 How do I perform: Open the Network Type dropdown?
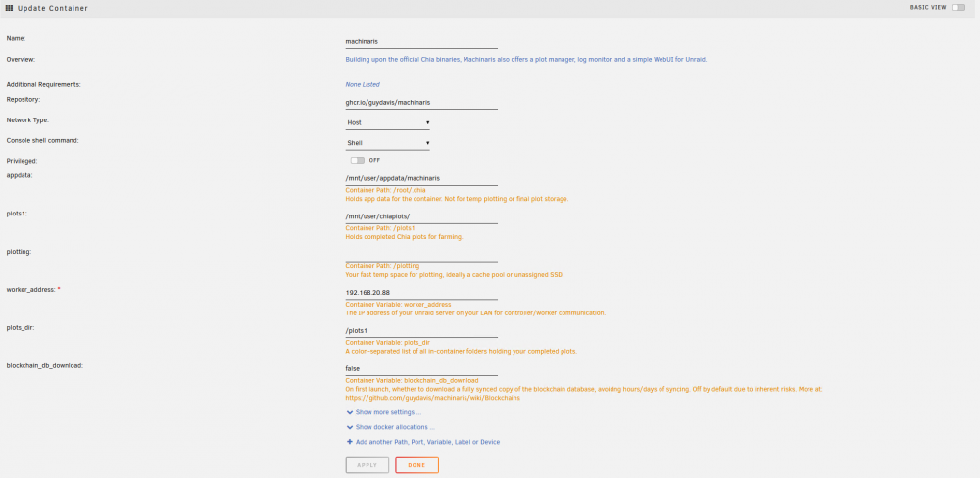(x=387, y=123)
